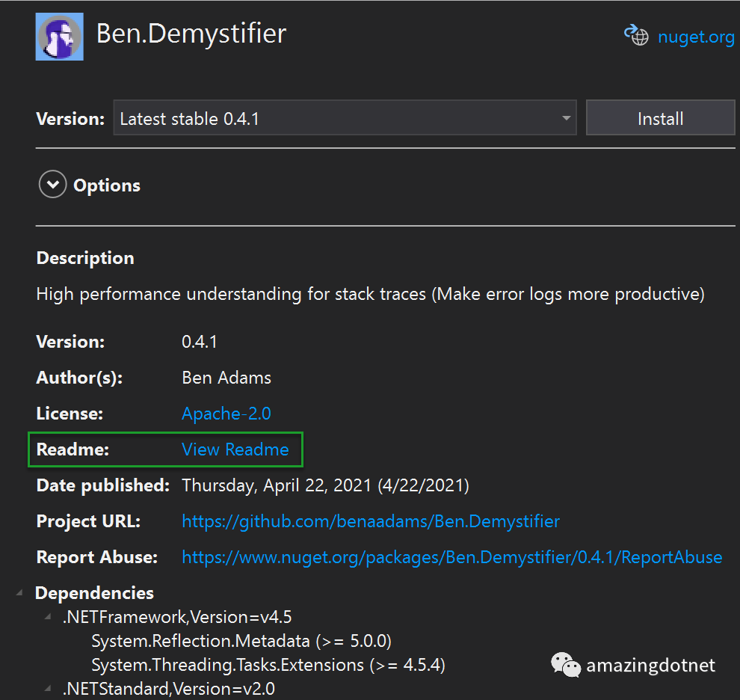Click the Options label

(x=107, y=185)
